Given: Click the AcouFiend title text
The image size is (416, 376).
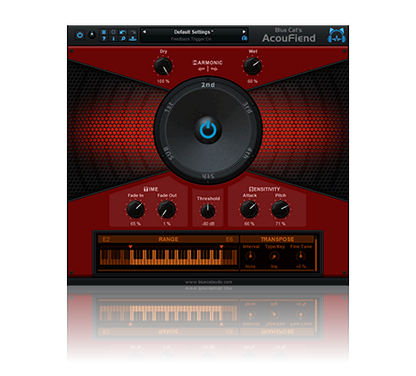Looking at the screenshot, I should pyautogui.click(x=289, y=38).
